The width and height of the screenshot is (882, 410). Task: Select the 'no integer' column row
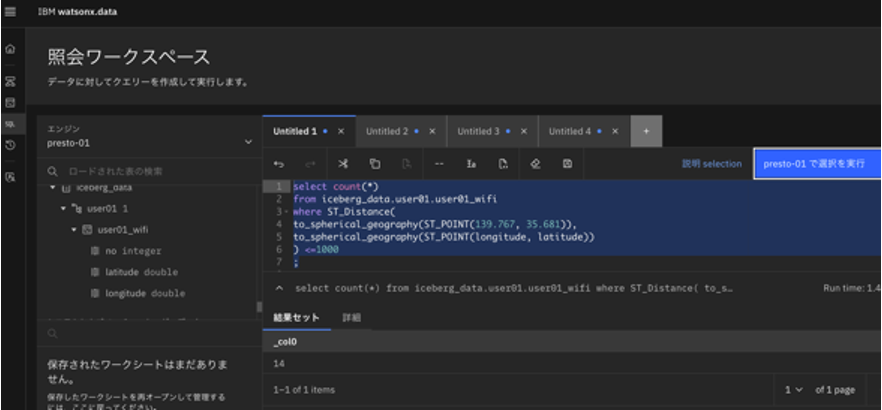coord(133,251)
